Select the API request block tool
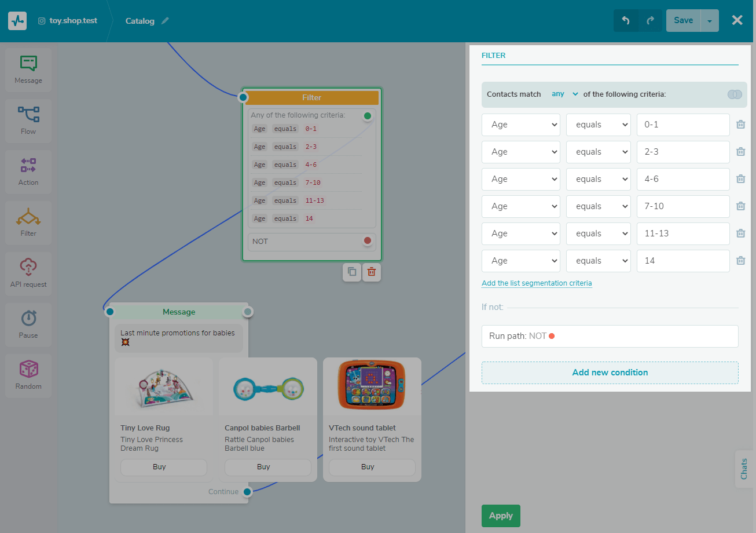The width and height of the screenshot is (756, 533). click(28, 273)
